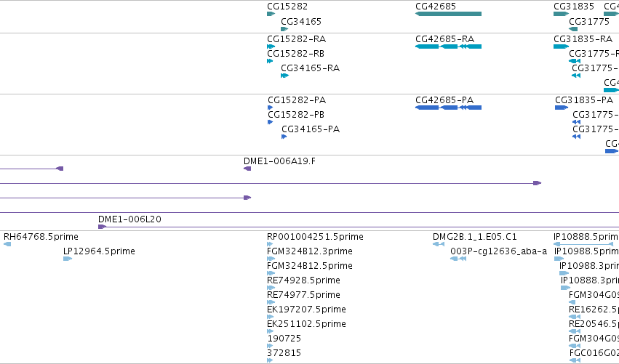This screenshot has height=364, width=619.
Task: Select the CG42685-RA transcript exon glyph
Action: coord(449,46)
